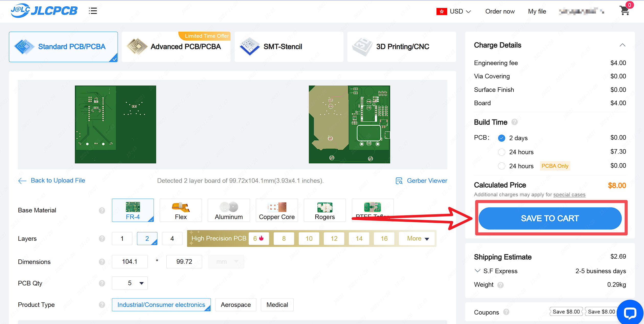Screen dimensions: 644x324
Task: Select the 2 days PCB build time
Action: click(x=502, y=138)
